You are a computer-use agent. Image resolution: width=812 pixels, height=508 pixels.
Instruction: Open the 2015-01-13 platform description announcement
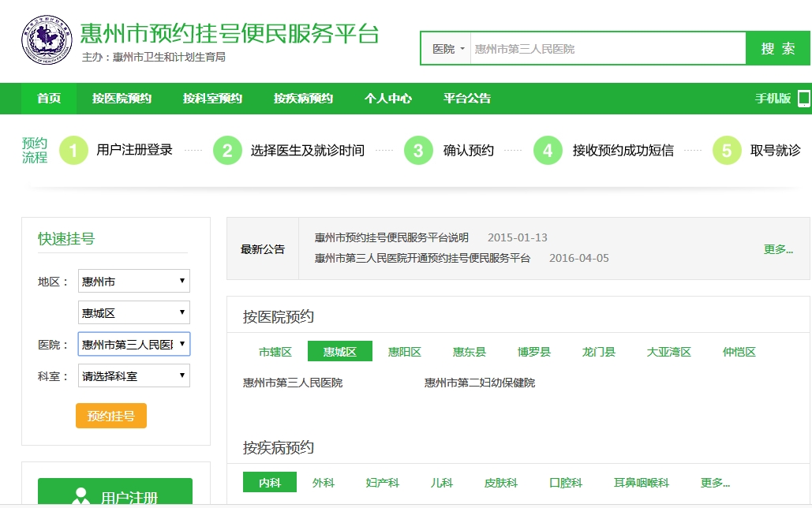(x=391, y=237)
